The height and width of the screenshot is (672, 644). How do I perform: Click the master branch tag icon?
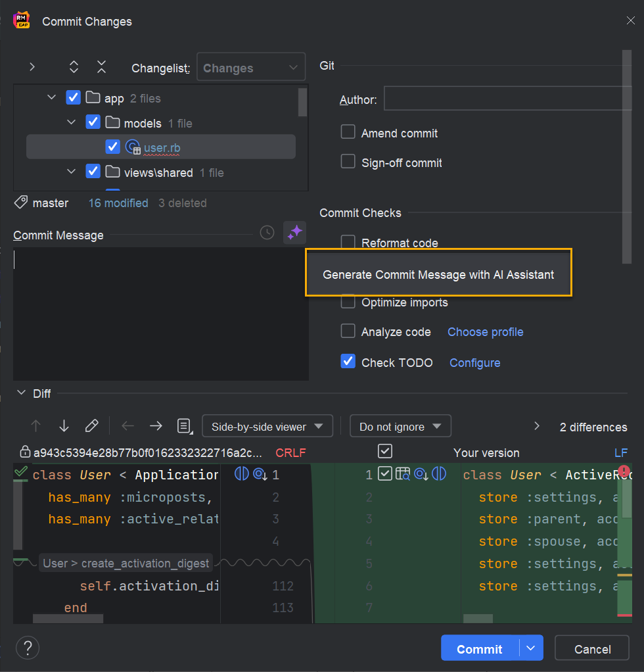(x=21, y=203)
